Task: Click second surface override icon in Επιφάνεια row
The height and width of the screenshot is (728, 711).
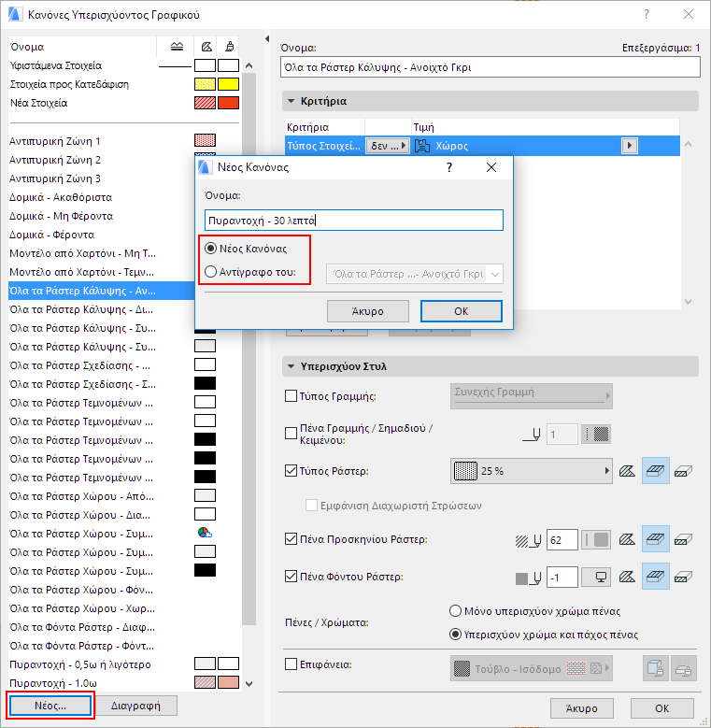Action: [x=683, y=668]
